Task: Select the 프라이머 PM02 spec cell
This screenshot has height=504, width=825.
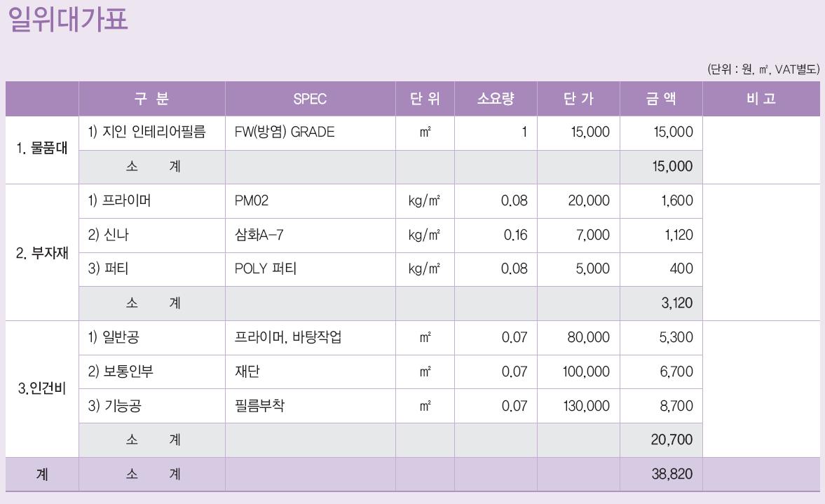Action: (x=311, y=201)
